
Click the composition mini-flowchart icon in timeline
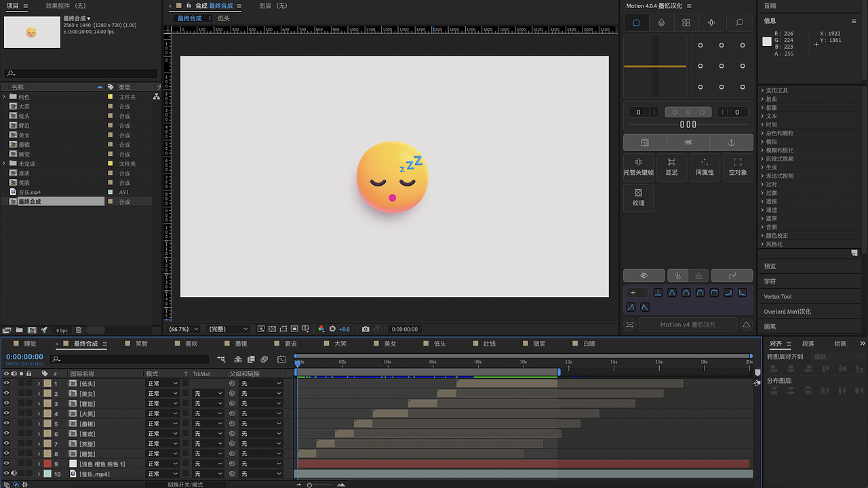222,359
